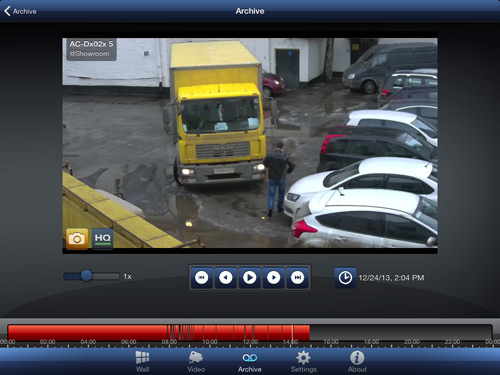Jump to the start of the recording

[201, 277]
